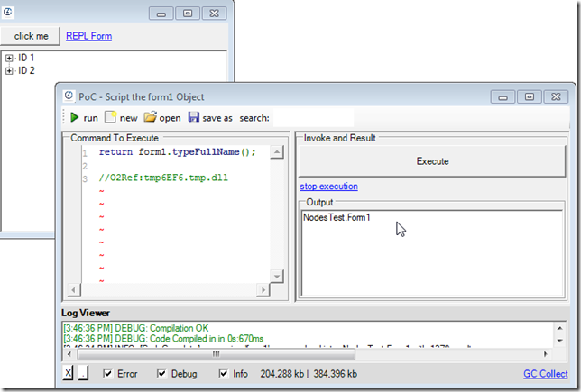Viewport: 581px width, 392px height.
Task: Click the memory value '384,396 kb'
Action: point(336,374)
